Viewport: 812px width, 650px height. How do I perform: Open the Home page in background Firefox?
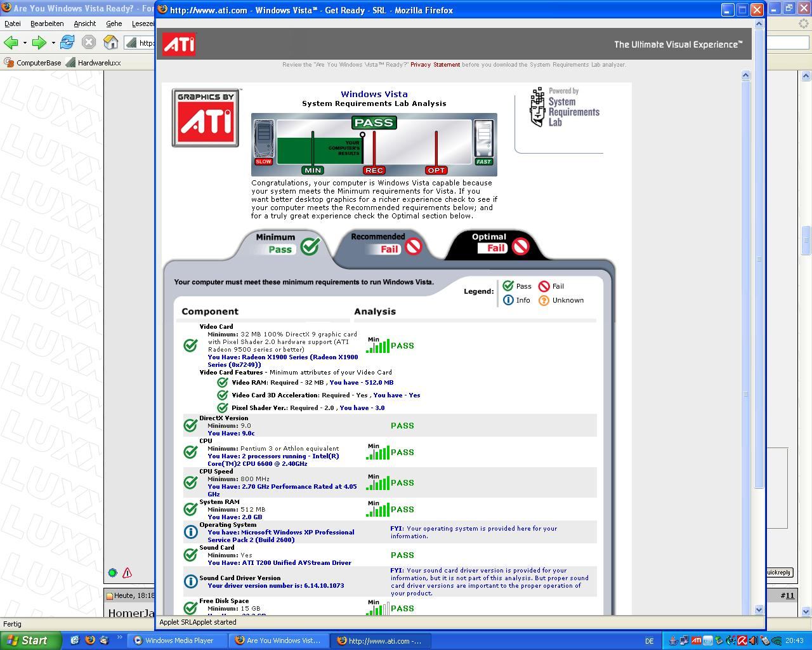(x=110, y=43)
